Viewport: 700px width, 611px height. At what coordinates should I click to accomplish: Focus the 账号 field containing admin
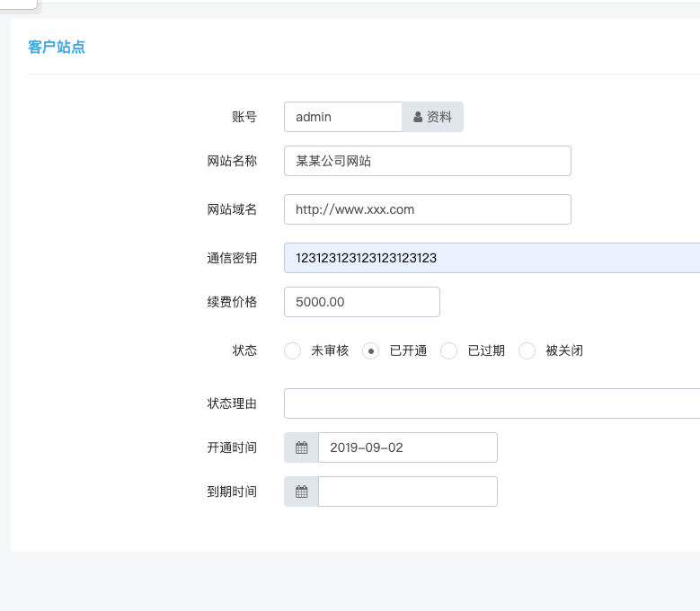tap(343, 117)
